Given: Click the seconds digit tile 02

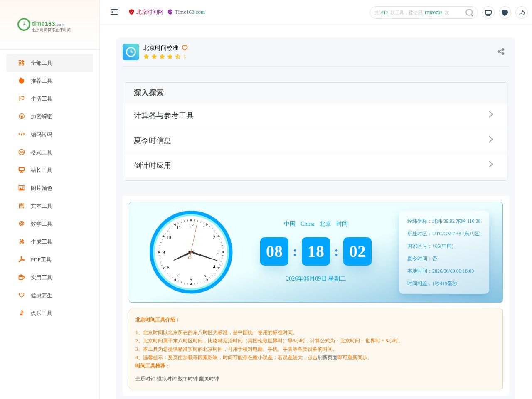Looking at the screenshot, I should [x=357, y=251].
